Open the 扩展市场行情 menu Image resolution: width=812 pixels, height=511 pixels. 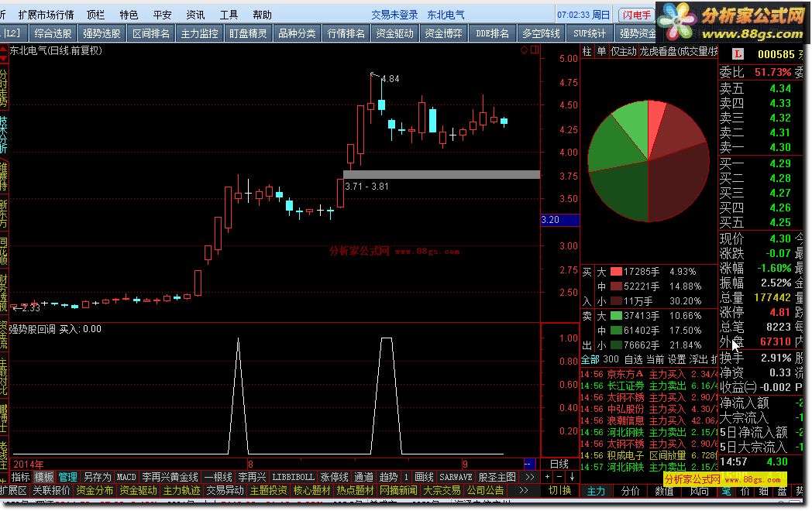pos(46,15)
